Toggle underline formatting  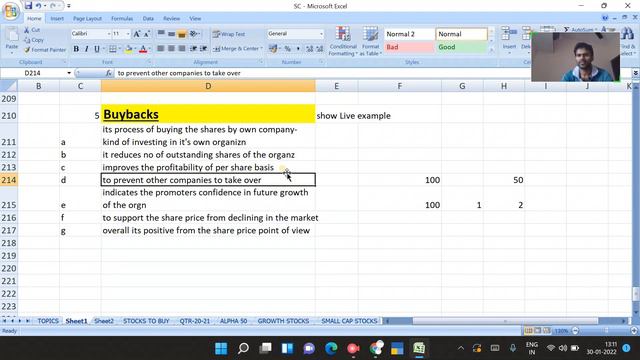[97, 49]
